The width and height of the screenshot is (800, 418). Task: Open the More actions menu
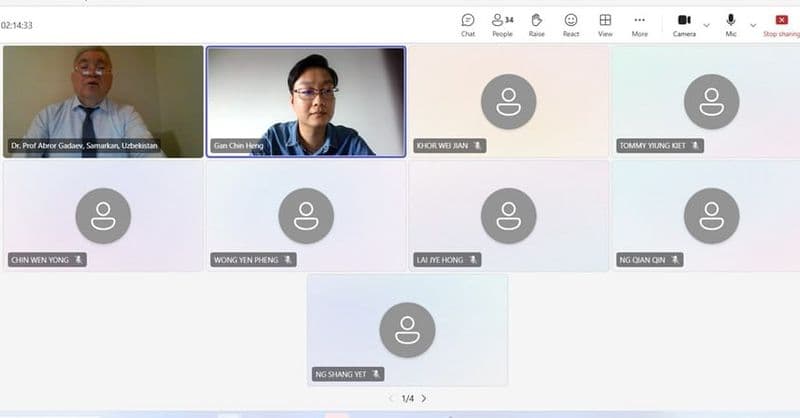[639, 25]
